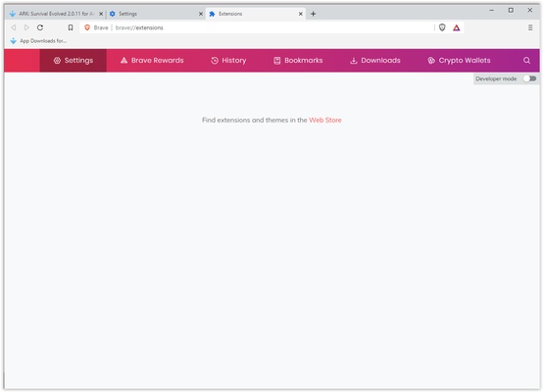Bookmark this page with the bookmark icon
Viewport: 543px width, 392px height.
(x=71, y=27)
